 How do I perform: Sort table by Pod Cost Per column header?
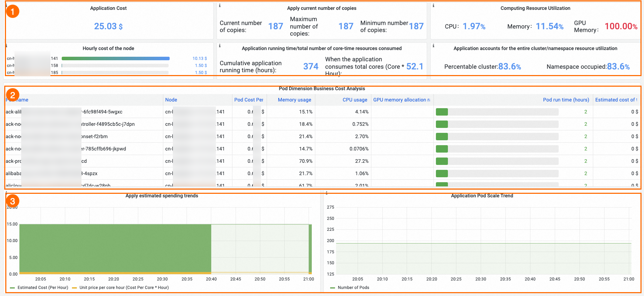(x=249, y=100)
